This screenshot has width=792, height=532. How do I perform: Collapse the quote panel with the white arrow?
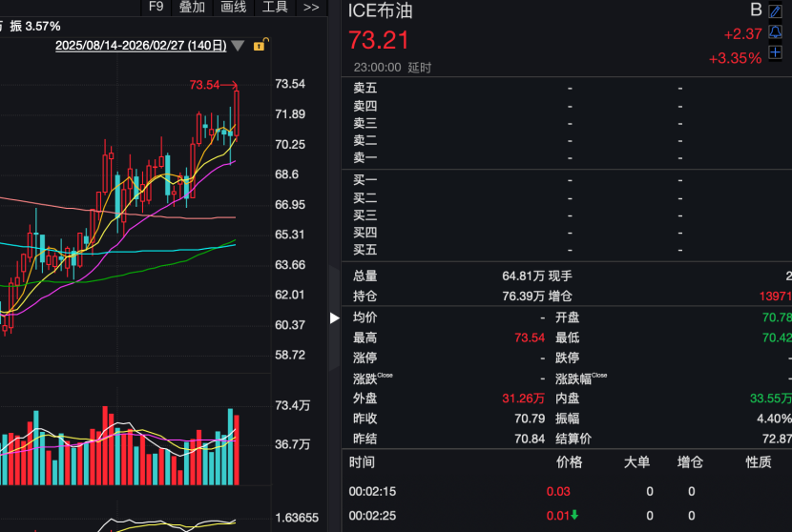pos(334,317)
